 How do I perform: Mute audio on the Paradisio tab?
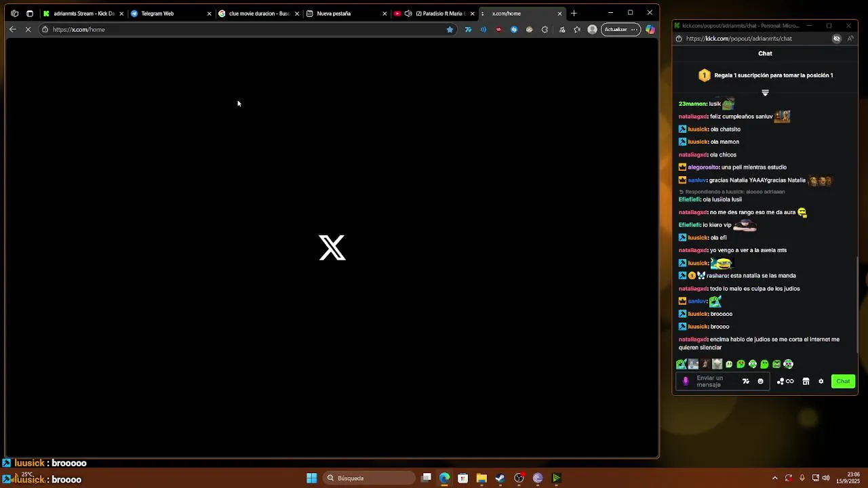(x=408, y=14)
